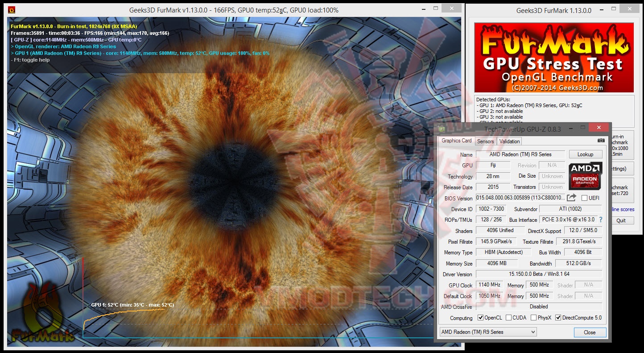Click the GPU-Z app icon in its title bar

point(441,129)
